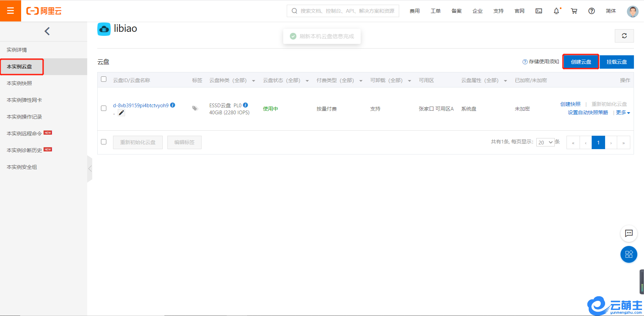This screenshot has height=316, width=644.
Task: Expand the 云盘种类 filter dropdown
Action: coord(253,81)
